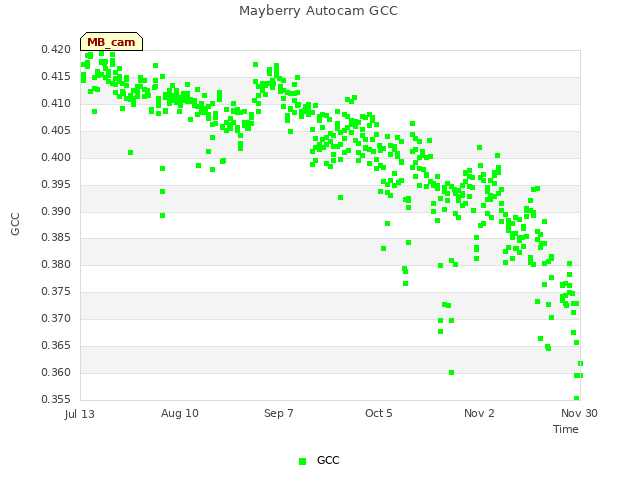Viewport: 640px width, 480px height.
Task: Click the 0.410 y-axis value
Action: point(56,103)
